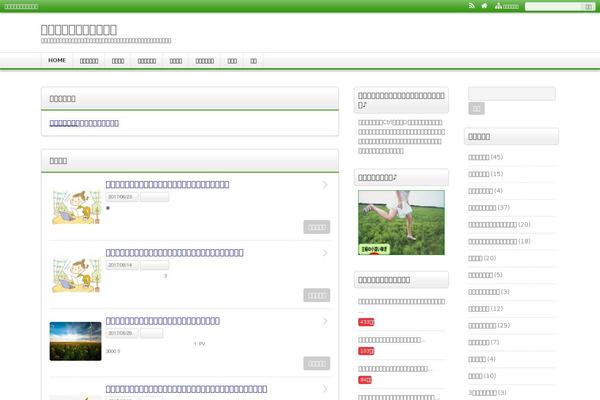Select the HOME navigation tab

point(57,60)
